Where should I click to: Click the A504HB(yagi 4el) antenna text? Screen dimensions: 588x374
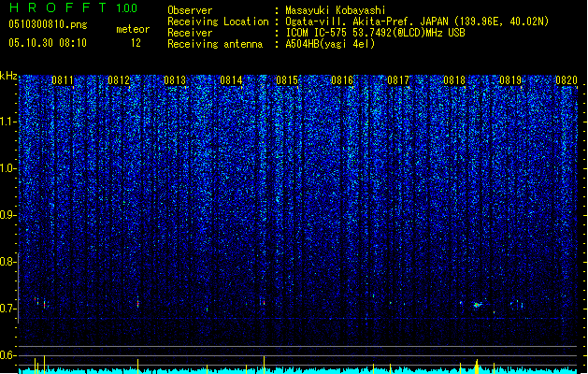[x=330, y=44]
